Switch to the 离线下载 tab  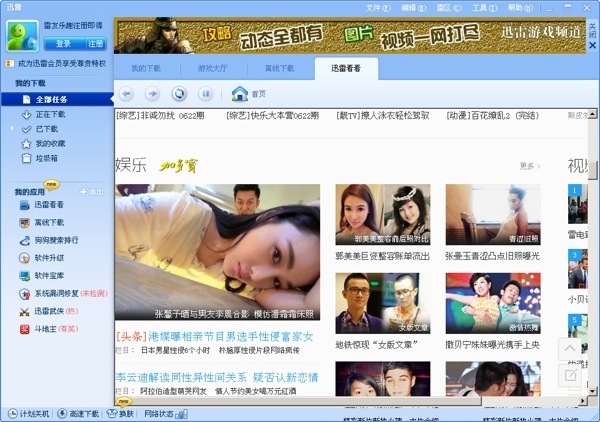(280, 68)
